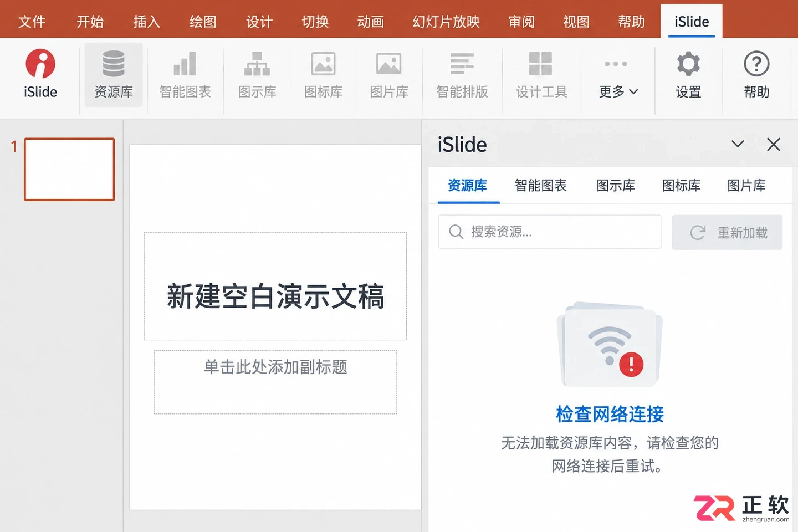
Task: Click the title text 新建空白演示文稿
Action: 275,296
